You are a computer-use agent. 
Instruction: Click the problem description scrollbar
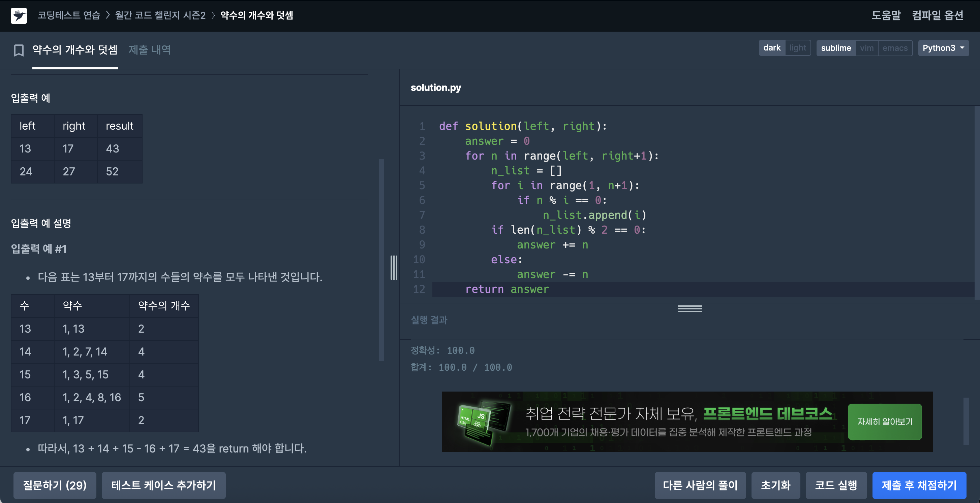[x=381, y=259]
